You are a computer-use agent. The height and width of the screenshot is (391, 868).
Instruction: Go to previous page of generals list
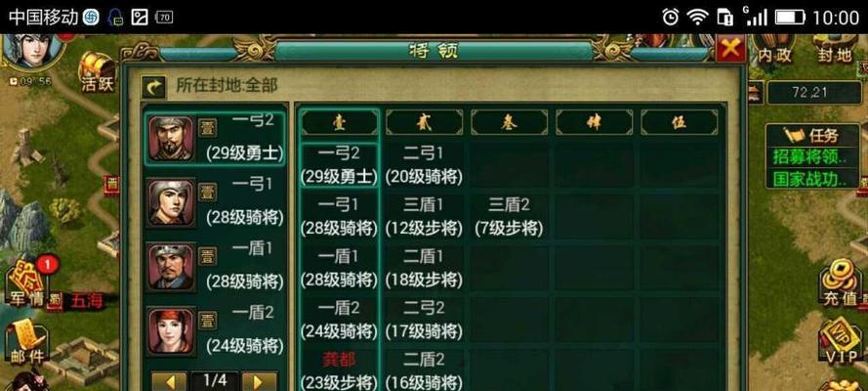click(x=169, y=382)
